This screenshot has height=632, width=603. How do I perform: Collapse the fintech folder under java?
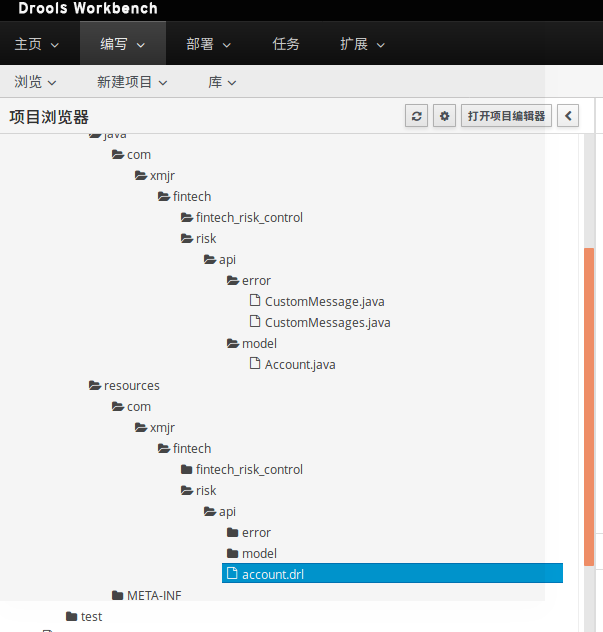coord(185,196)
